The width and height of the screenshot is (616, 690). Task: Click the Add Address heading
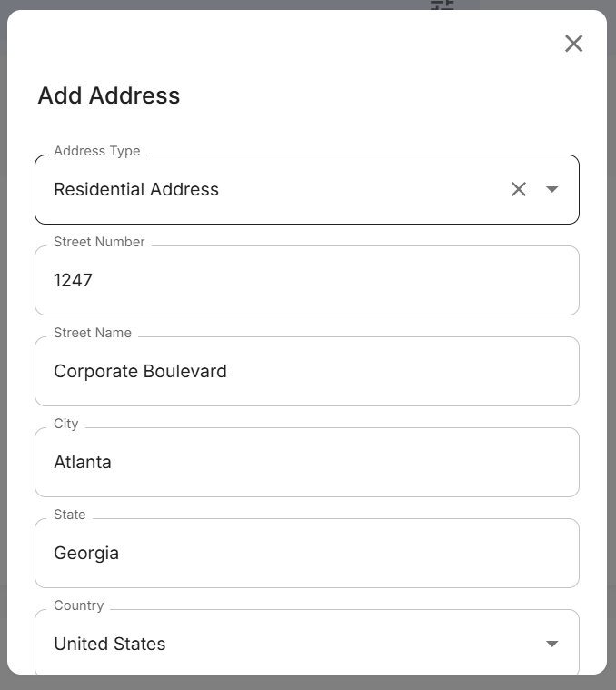click(109, 95)
